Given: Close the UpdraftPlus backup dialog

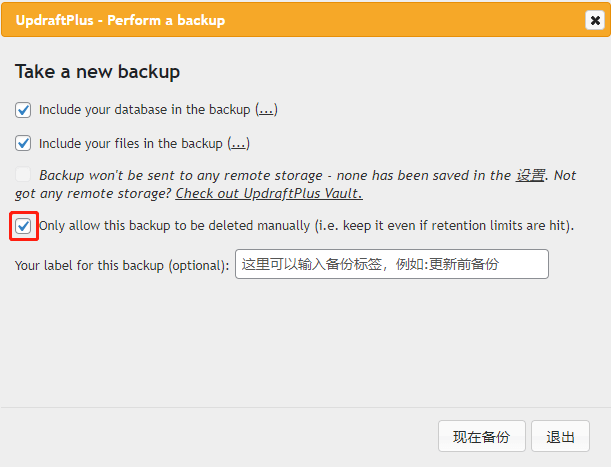Looking at the screenshot, I should 594,20.
